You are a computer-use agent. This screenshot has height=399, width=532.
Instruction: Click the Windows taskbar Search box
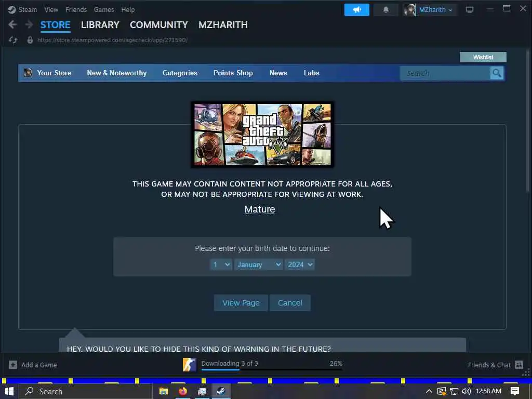(x=86, y=391)
